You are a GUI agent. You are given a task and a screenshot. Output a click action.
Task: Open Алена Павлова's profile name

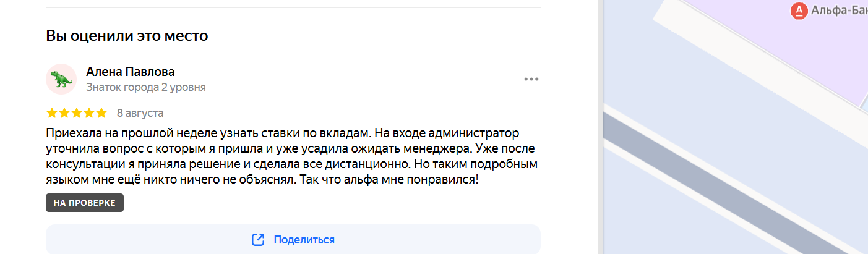point(131,72)
